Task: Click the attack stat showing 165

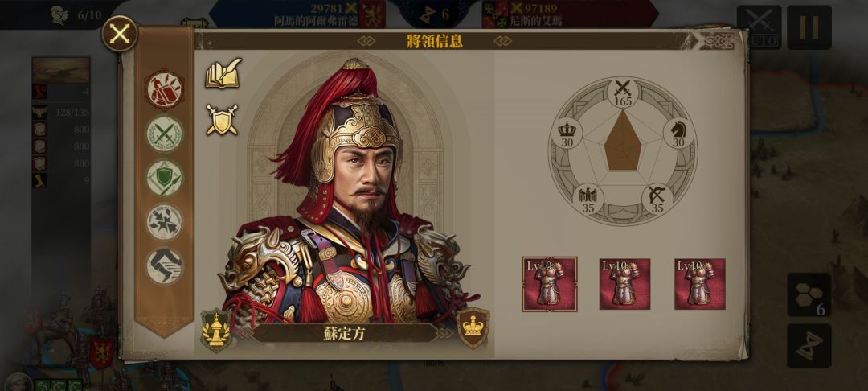Action: pyautogui.click(x=623, y=93)
